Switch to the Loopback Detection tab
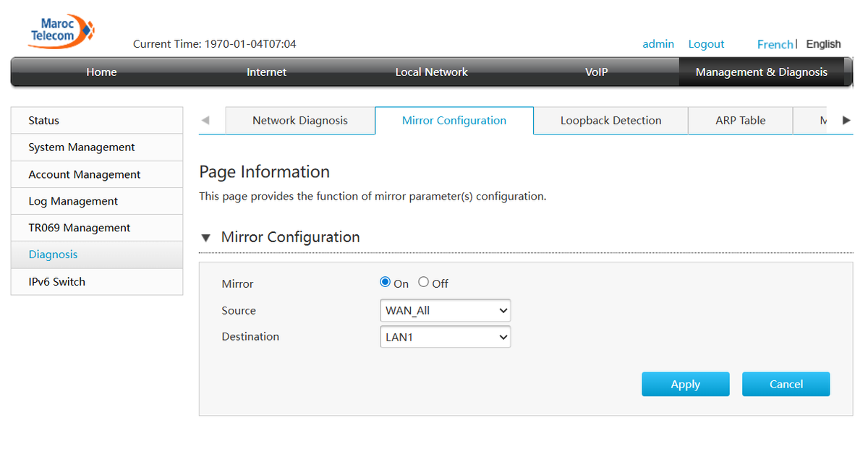Screen dimensions: 868x449 tap(611, 121)
